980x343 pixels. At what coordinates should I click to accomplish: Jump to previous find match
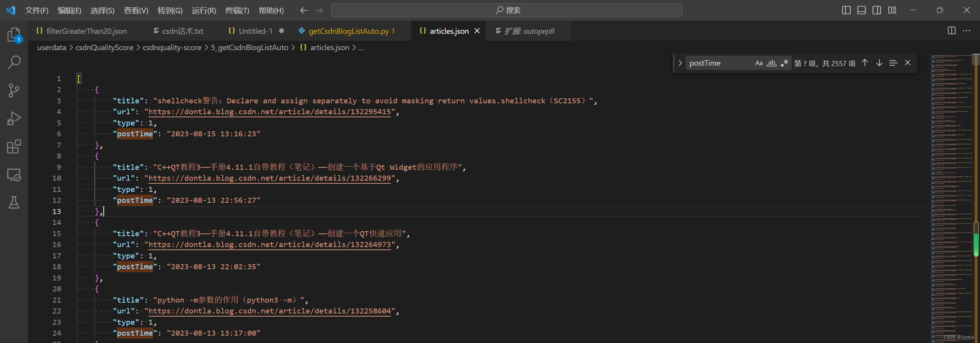(864, 63)
